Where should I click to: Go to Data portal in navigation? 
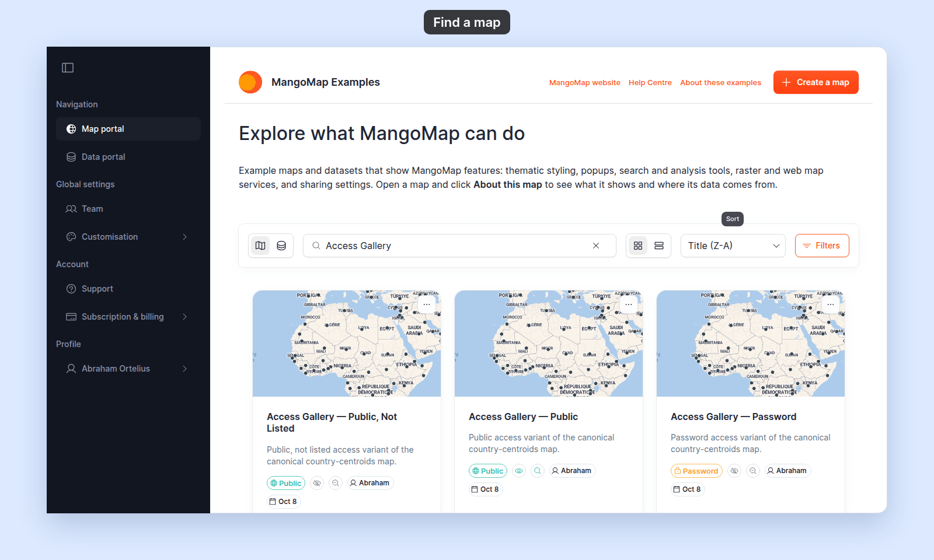tap(128, 157)
